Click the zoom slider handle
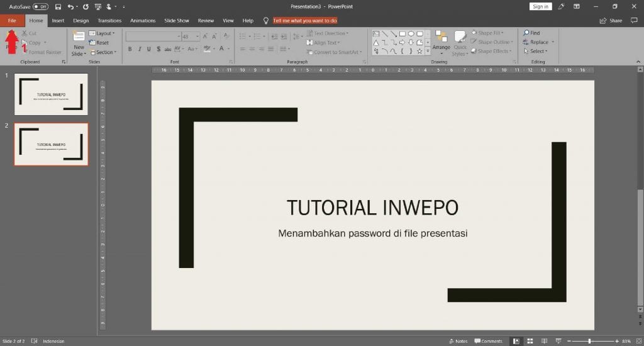The height and width of the screenshot is (346, 644). pos(589,341)
